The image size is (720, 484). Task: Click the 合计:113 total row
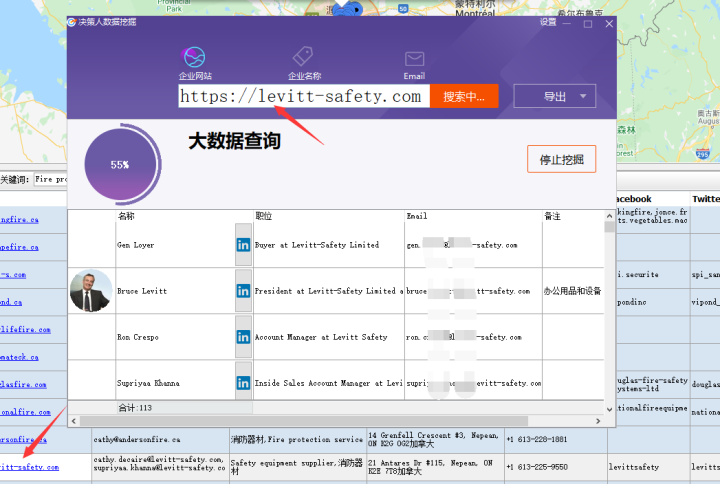pyautogui.click(x=184, y=407)
